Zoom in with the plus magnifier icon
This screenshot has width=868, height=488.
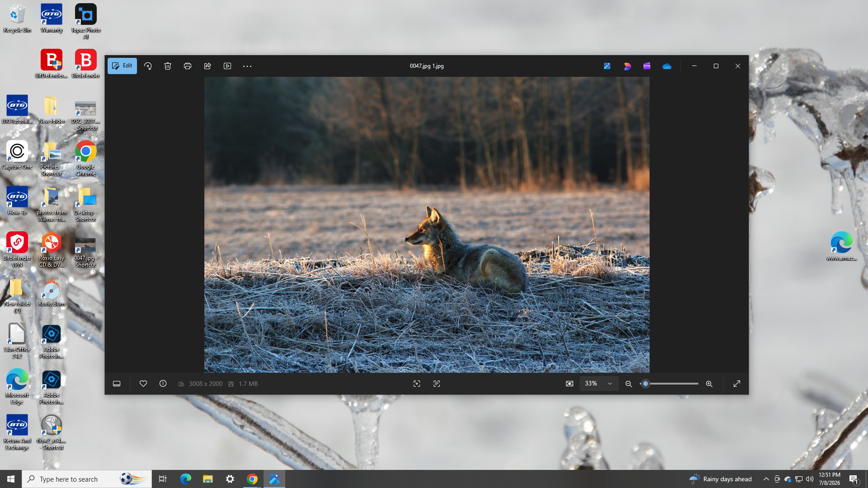point(709,384)
